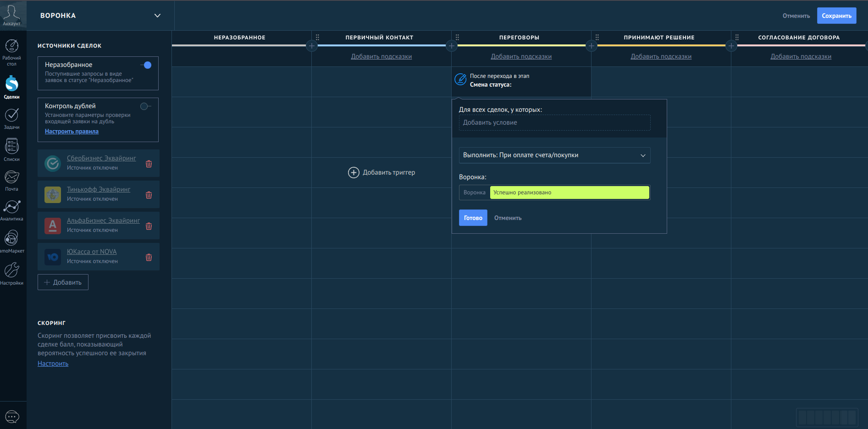
Task: Expand the ВОРОНКА pipeline dropdown
Action: (x=157, y=16)
